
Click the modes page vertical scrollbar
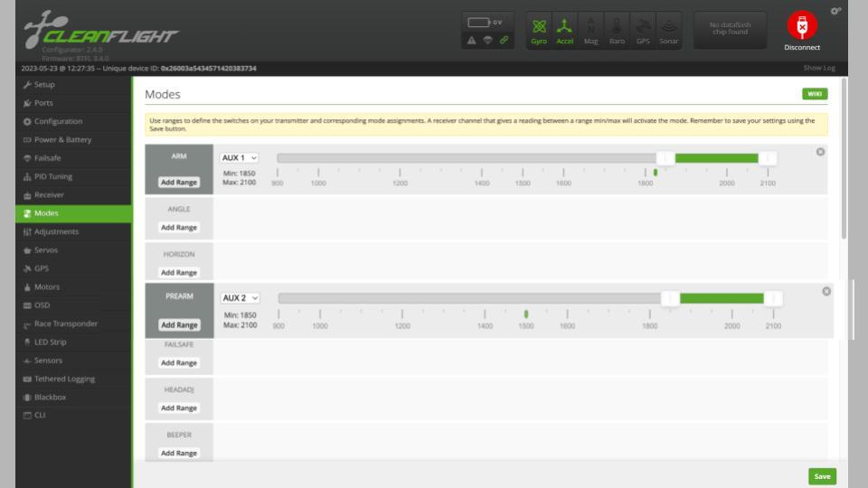(844, 159)
